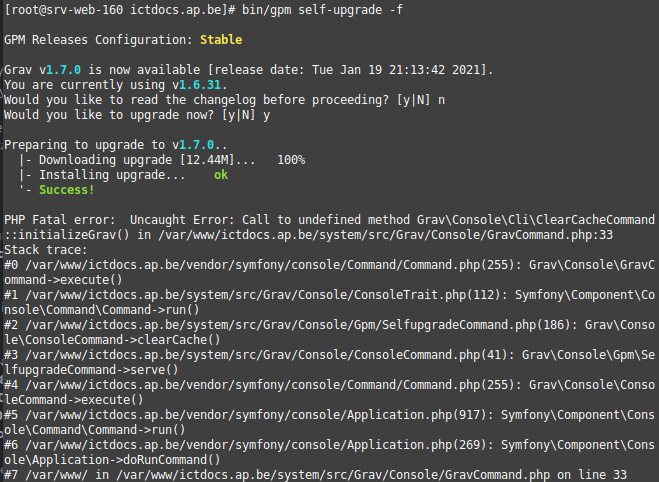
Task: Select the '::initializeGrav()' method name
Action: coord(67,235)
